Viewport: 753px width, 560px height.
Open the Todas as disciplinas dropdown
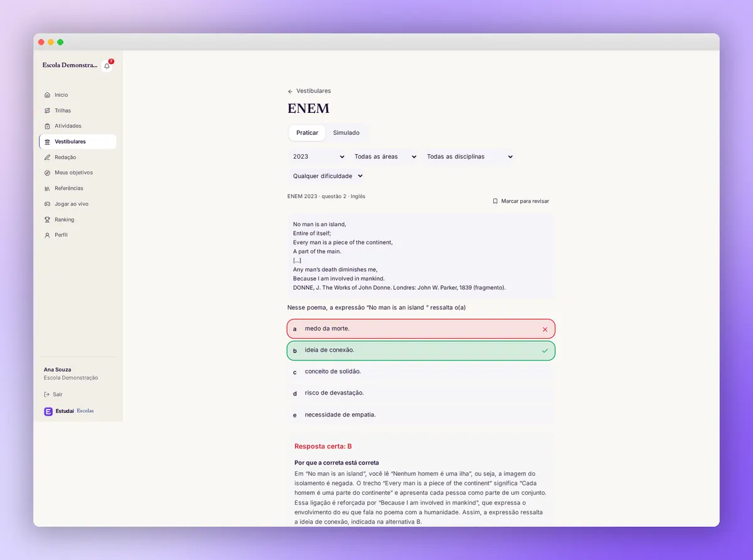[469, 157]
